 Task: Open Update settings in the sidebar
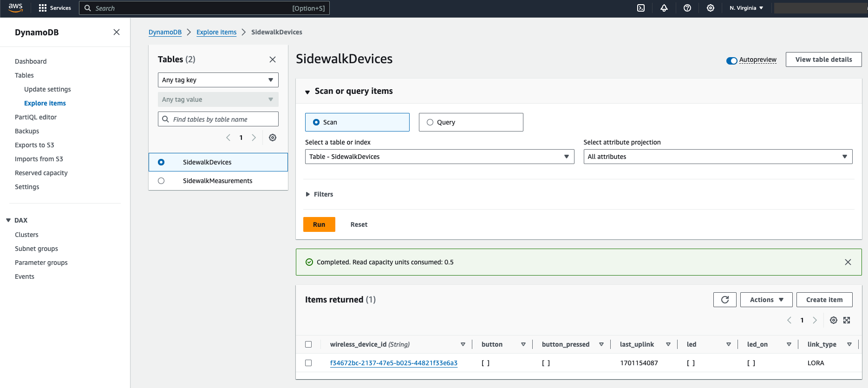47,89
